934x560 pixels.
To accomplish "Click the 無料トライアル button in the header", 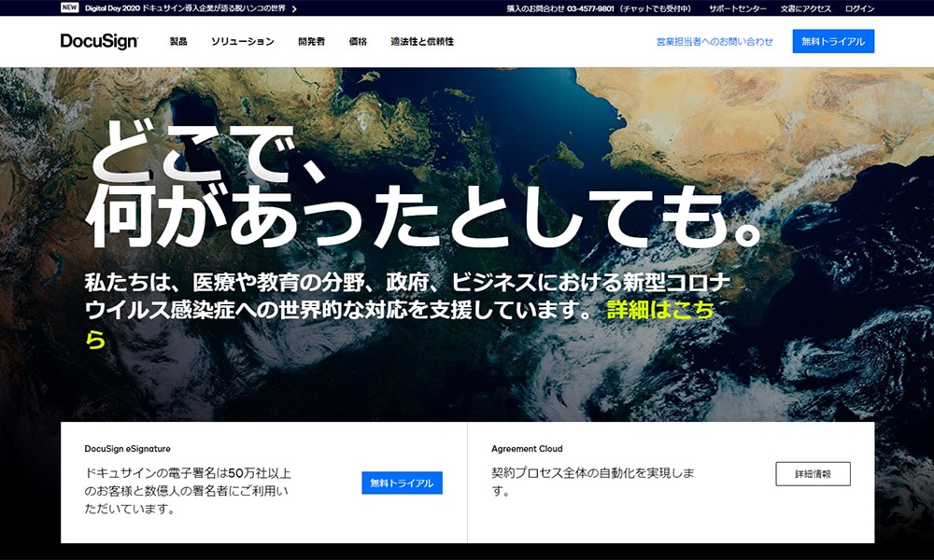I will (833, 41).
